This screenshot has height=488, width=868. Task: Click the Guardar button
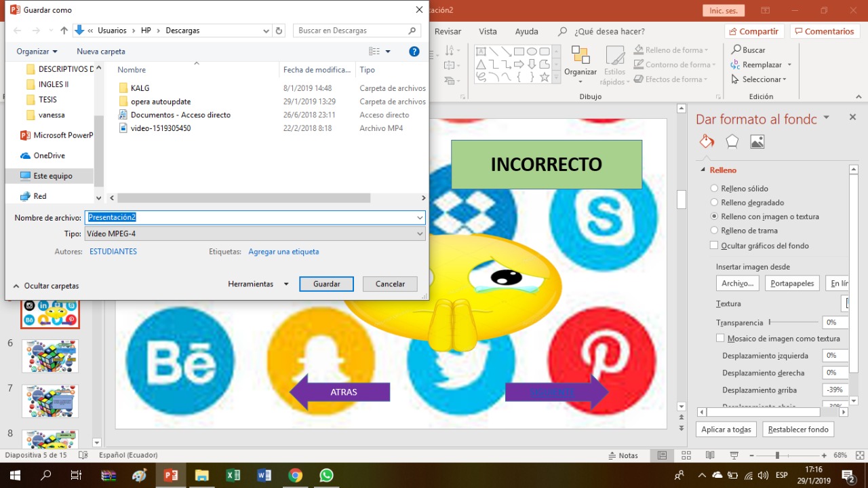326,284
